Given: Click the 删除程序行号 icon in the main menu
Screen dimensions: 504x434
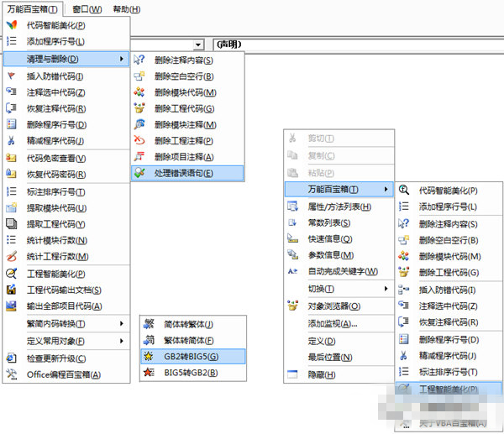Looking at the screenshot, I should click(x=12, y=124).
